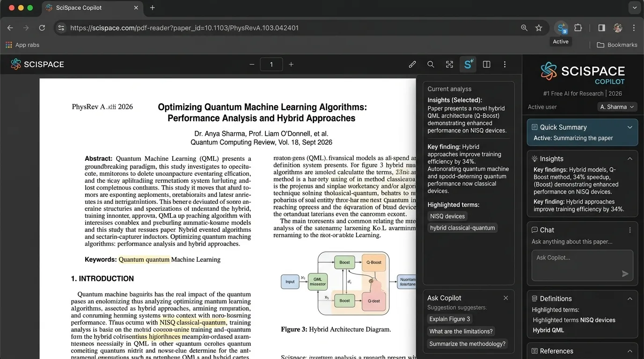Click the address bar URL
The image size is (644, 359).
click(x=184, y=28)
